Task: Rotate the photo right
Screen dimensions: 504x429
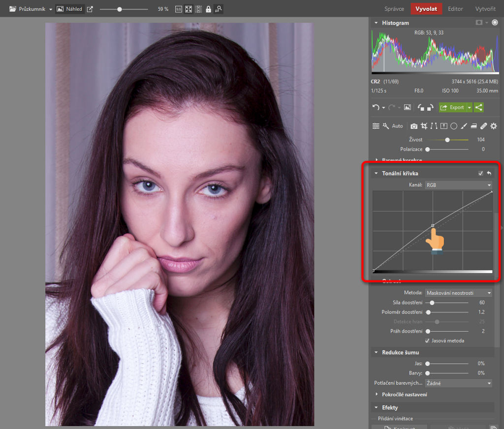Action: 430,107
